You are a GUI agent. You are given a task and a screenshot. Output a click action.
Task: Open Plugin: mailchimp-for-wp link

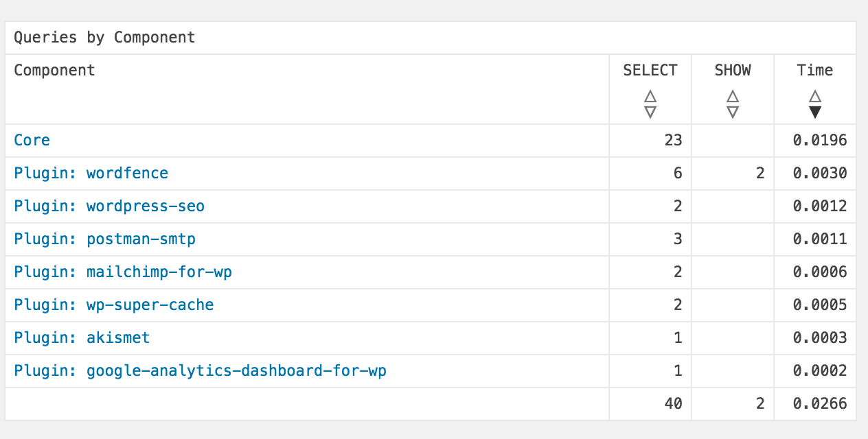coord(123,272)
